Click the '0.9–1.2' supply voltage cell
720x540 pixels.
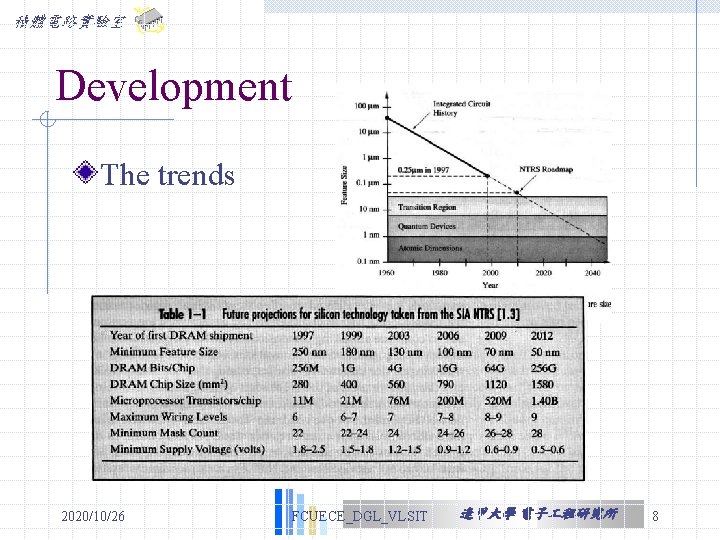click(x=454, y=449)
